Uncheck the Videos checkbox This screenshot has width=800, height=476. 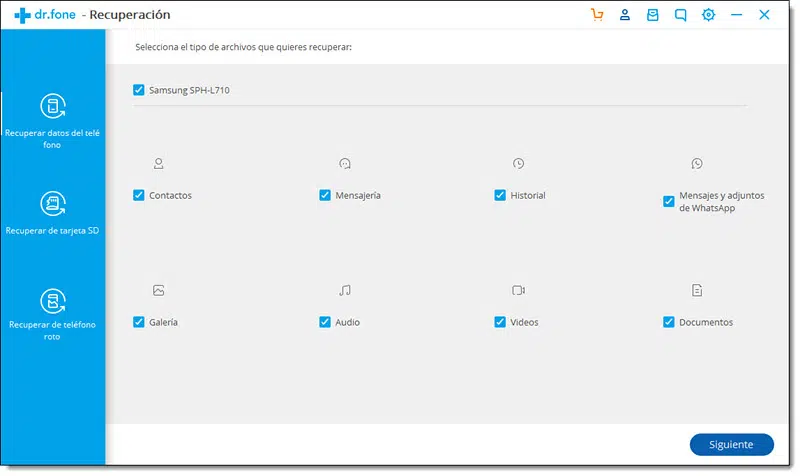[500, 322]
